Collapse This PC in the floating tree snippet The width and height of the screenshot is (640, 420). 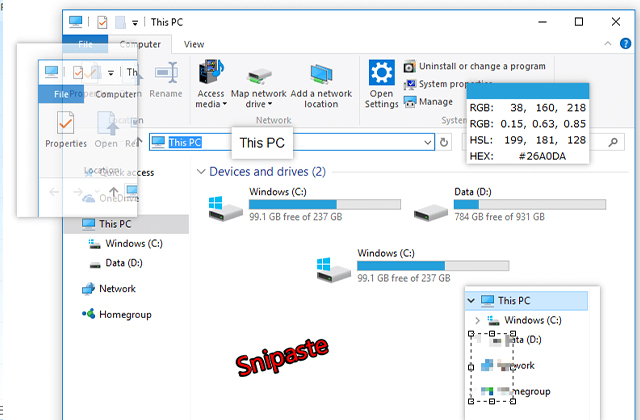pos(471,301)
